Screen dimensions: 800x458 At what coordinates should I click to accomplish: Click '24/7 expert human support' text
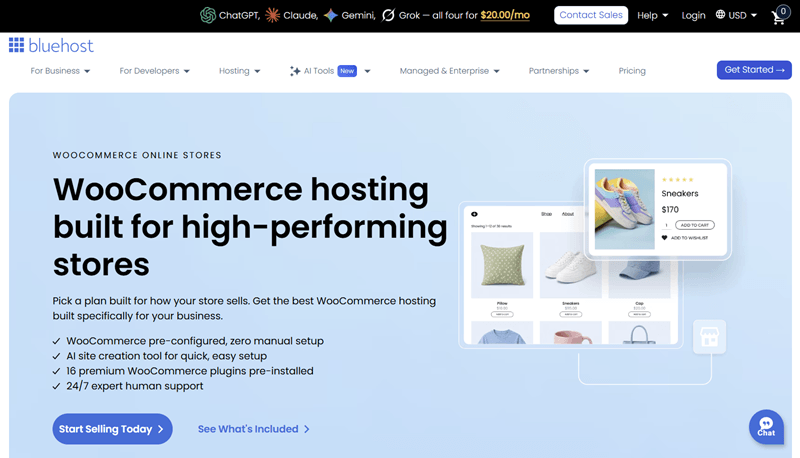135,386
